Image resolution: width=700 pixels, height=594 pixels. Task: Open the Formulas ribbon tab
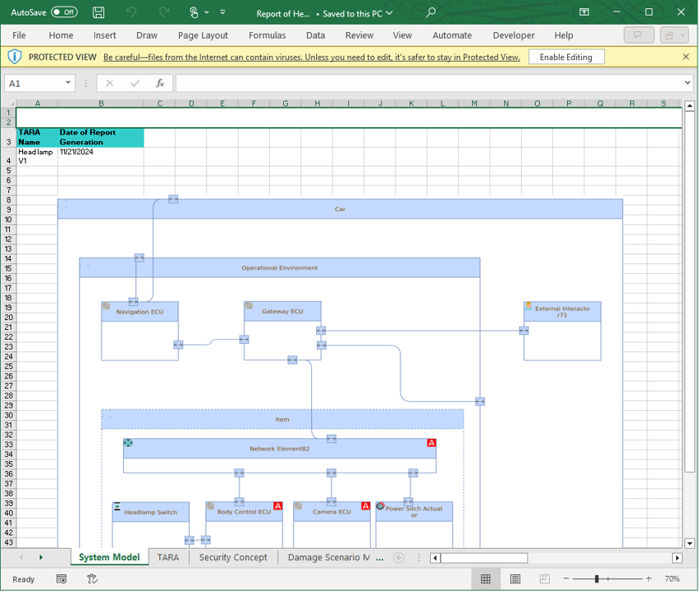(x=267, y=35)
